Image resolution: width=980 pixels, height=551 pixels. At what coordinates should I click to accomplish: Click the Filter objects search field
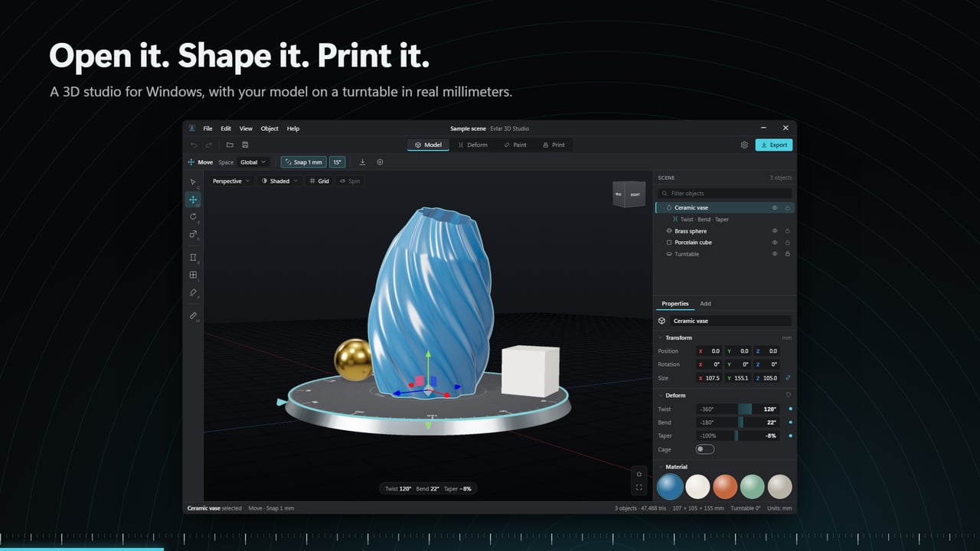click(x=724, y=194)
